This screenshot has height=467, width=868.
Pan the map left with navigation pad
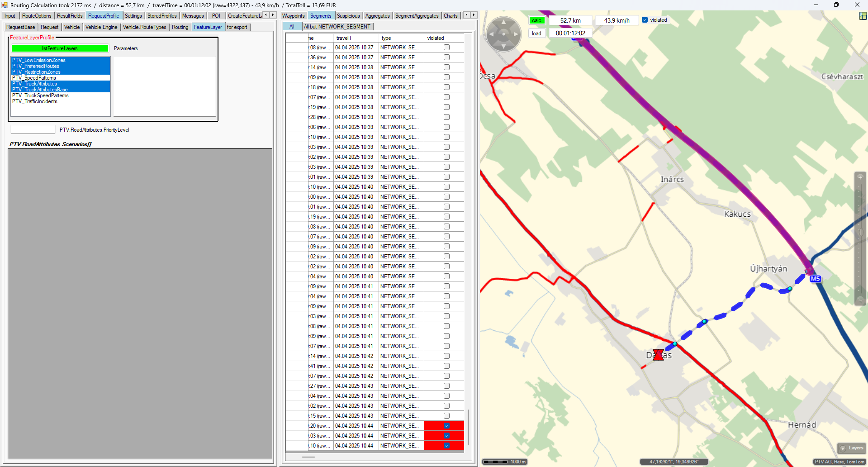(x=491, y=34)
